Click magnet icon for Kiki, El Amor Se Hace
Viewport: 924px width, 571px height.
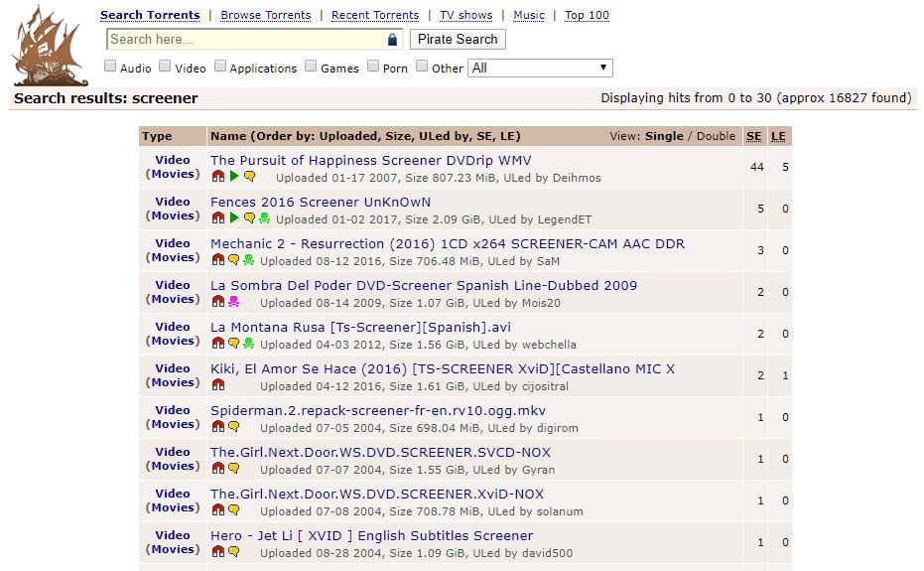pyautogui.click(x=218, y=384)
